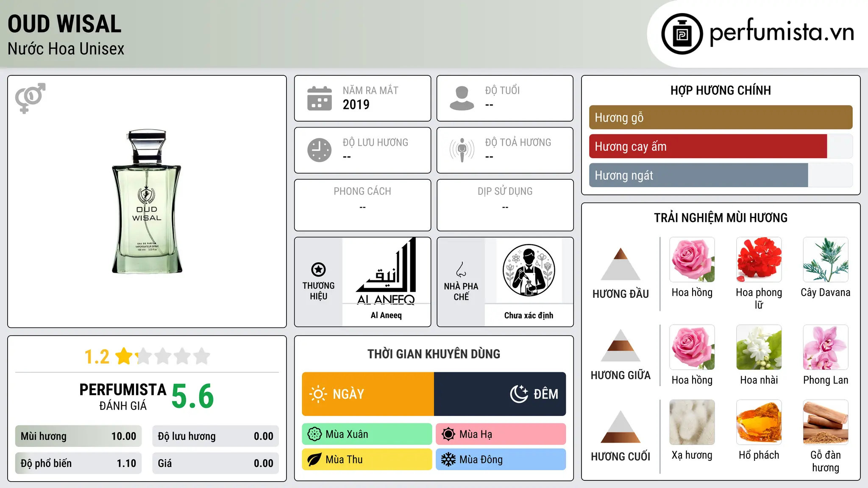The height and width of the screenshot is (488, 868).
Task: Click the 5.6 Perfumista score
Action: tap(193, 396)
